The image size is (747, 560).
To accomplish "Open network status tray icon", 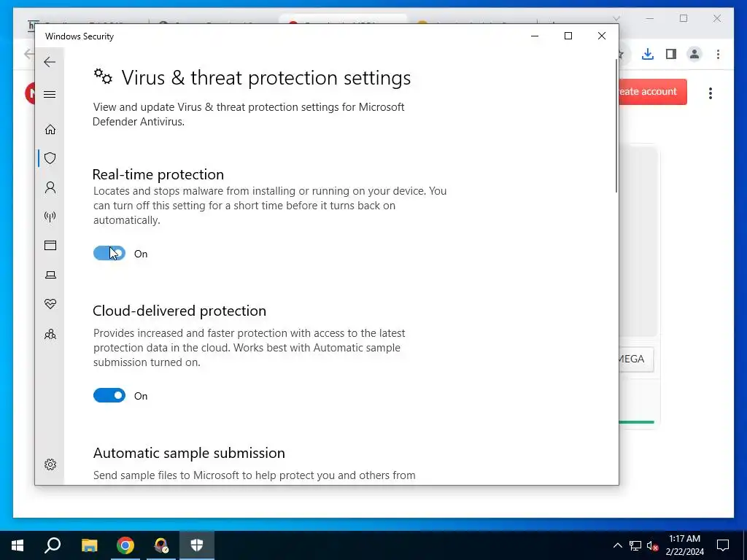I will click(635, 545).
